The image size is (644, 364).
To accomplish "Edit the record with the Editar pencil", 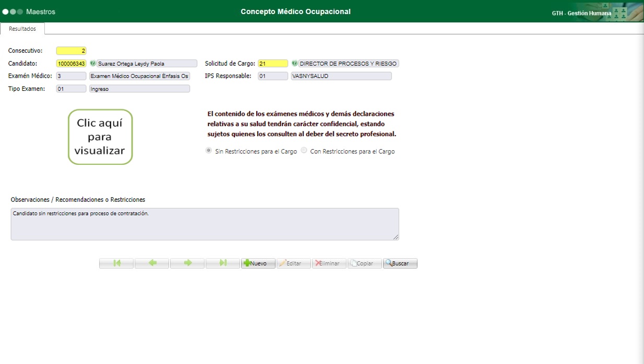I will click(x=293, y=263).
